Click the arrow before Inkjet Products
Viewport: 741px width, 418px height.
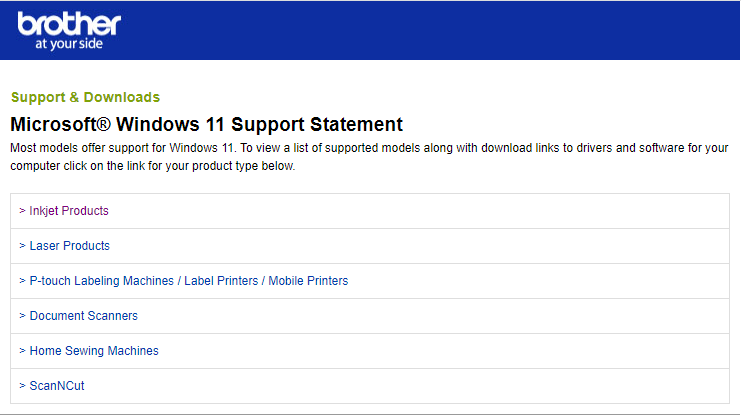(22, 211)
